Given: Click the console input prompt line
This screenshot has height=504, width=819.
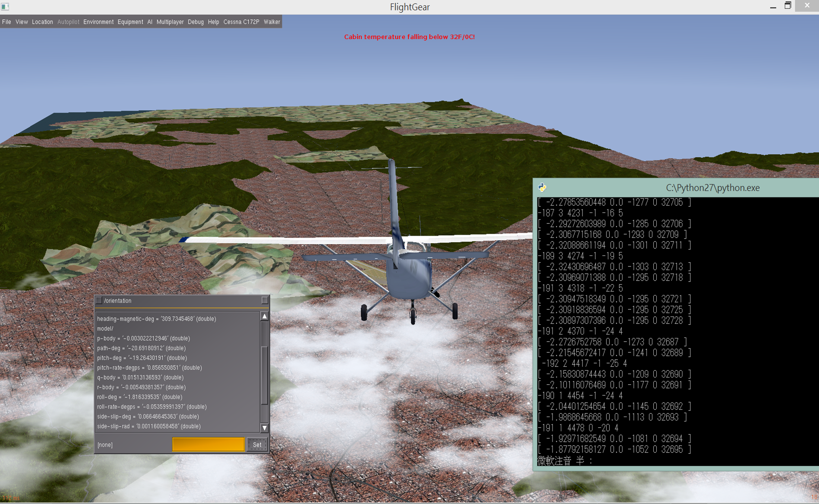Looking at the screenshot, I should (564, 461).
